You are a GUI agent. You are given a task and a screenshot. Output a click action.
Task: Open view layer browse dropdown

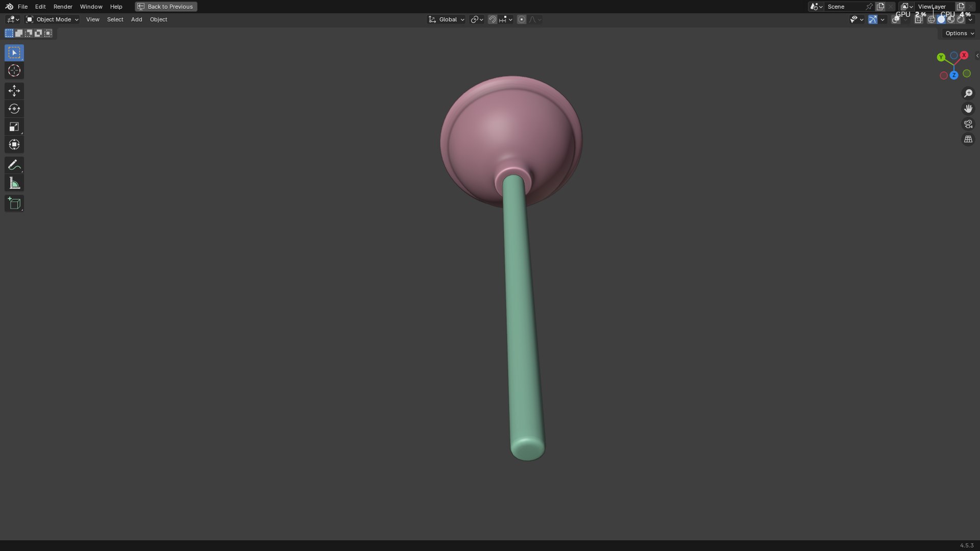[x=907, y=7]
